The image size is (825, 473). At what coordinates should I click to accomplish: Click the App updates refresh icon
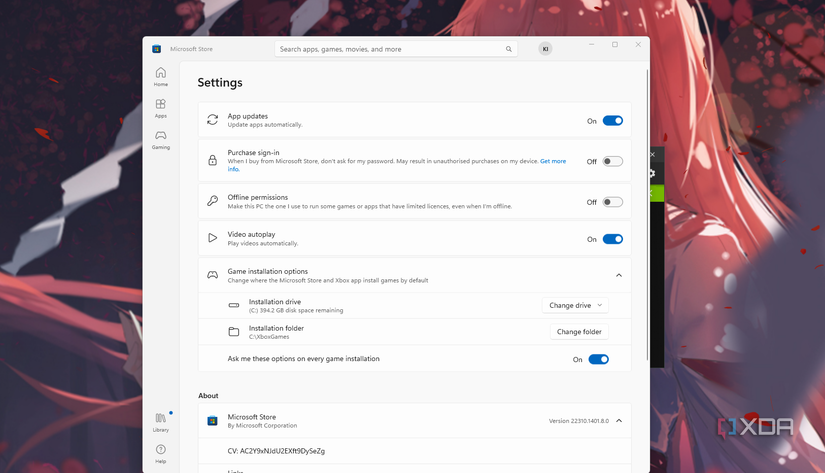(x=213, y=120)
